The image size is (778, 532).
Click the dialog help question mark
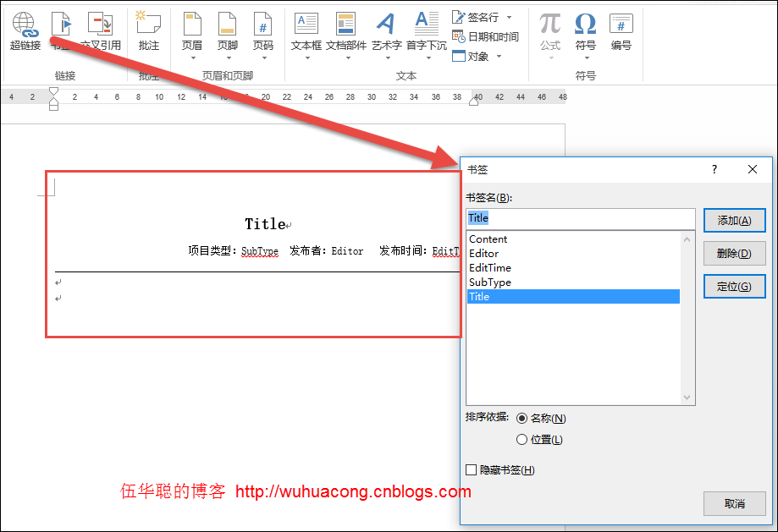click(714, 169)
